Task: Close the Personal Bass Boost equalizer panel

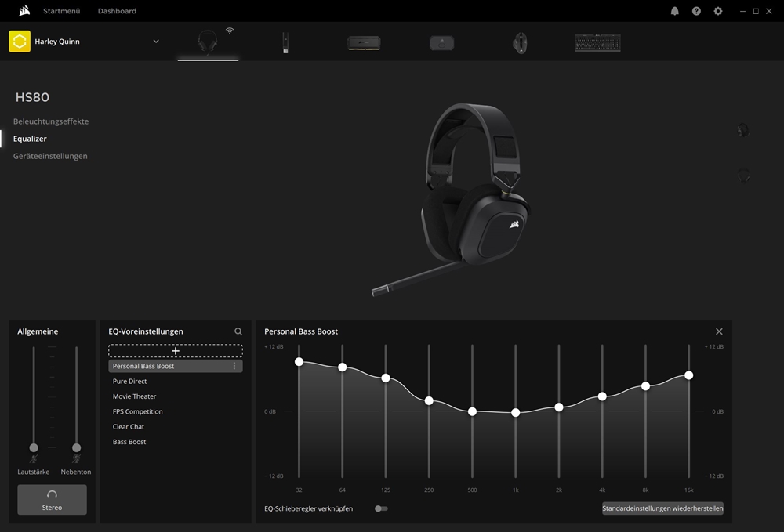Action: [719, 331]
